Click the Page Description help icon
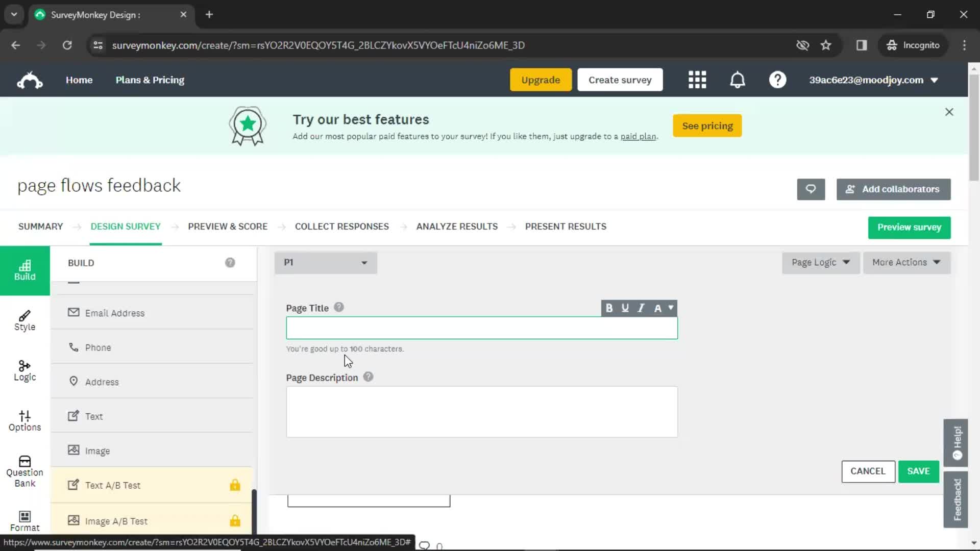 (368, 377)
